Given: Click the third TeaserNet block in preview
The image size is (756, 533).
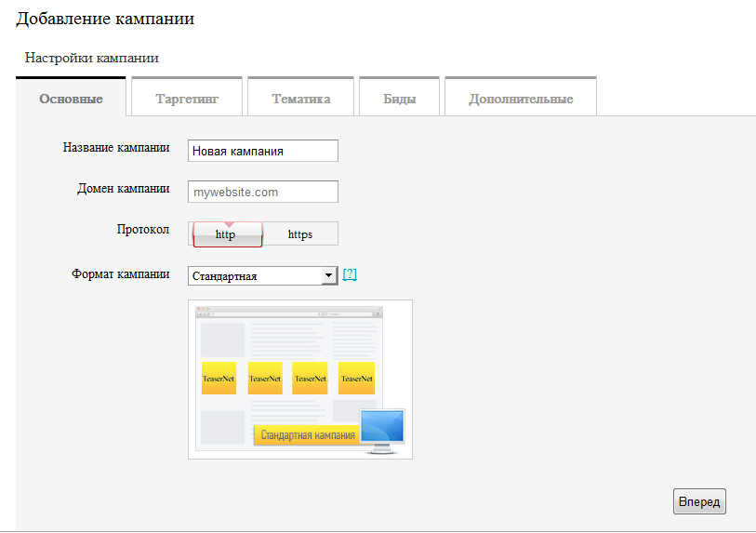Looking at the screenshot, I should click(x=310, y=378).
